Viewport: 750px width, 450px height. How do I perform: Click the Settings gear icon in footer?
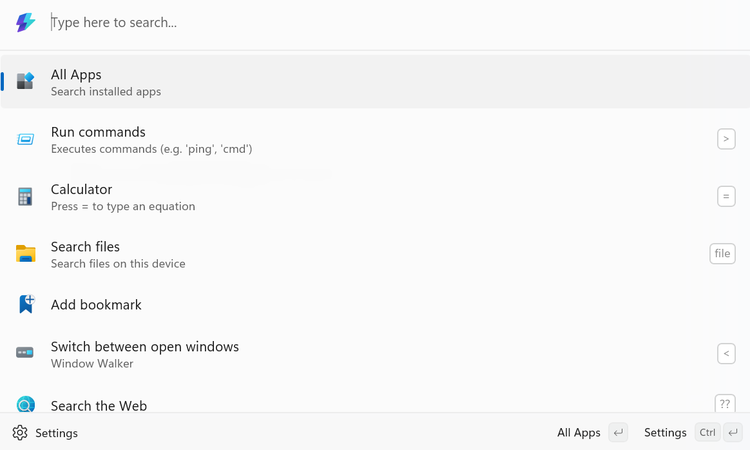point(20,433)
